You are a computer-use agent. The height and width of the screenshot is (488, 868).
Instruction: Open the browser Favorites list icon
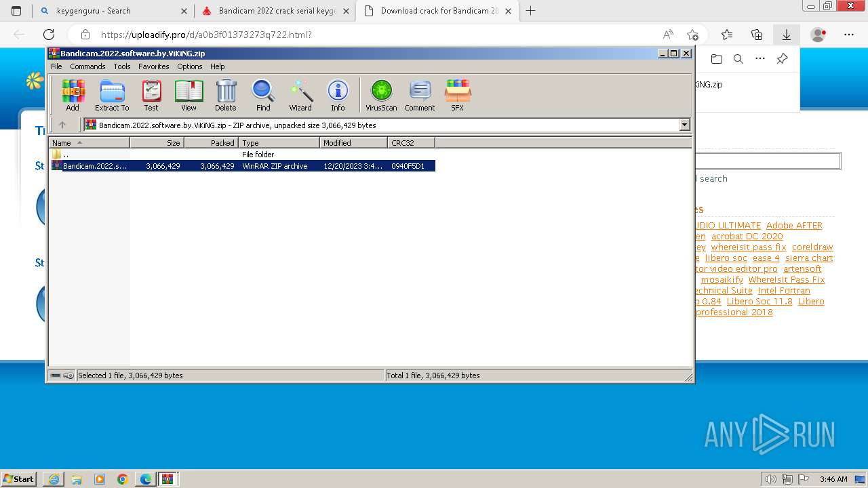727,35
